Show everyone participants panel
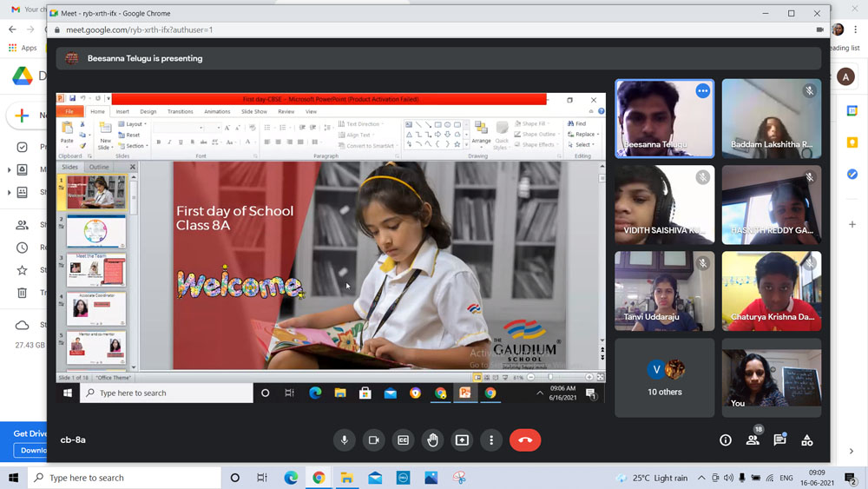Screen dimensions: 868x489 (x=753, y=440)
